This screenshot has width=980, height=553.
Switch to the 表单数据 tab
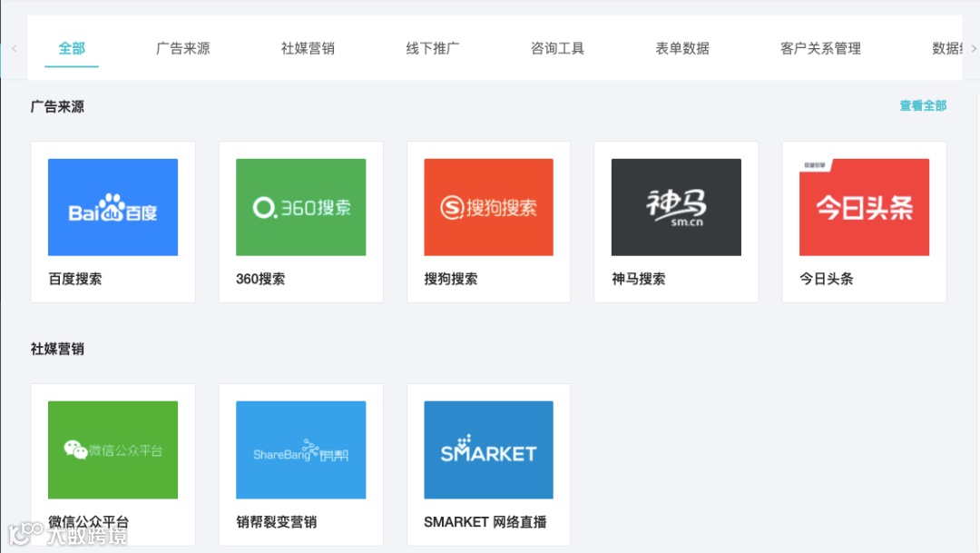pyautogui.click(x=682, y=48)
